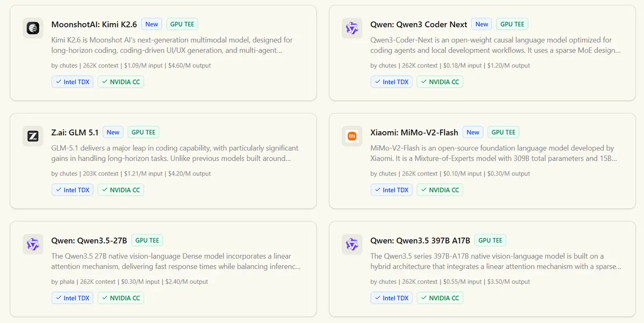Open the MoonshotAI: Kimi K2.6 model title

[x=94, y=24]
